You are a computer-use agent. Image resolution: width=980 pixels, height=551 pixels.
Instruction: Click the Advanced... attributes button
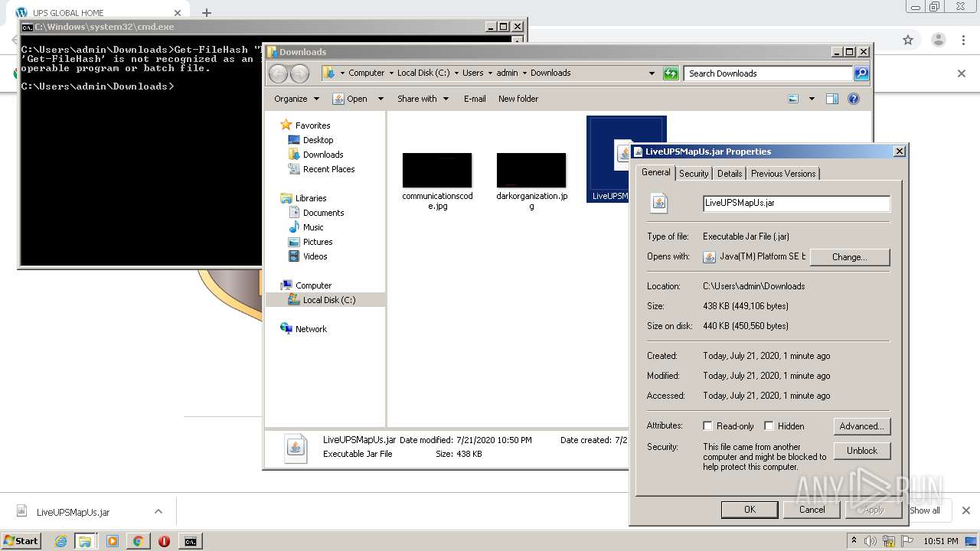(x=862, y=426)
